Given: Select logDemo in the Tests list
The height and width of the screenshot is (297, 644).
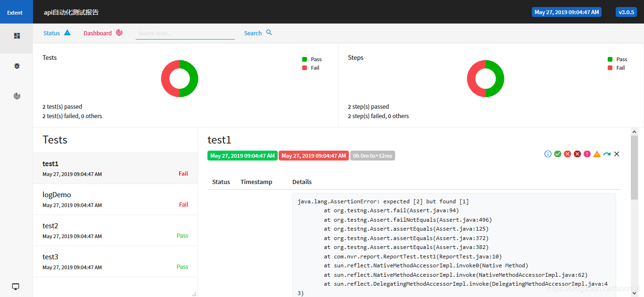Looking at the screenshot, I should coord(115,200).
